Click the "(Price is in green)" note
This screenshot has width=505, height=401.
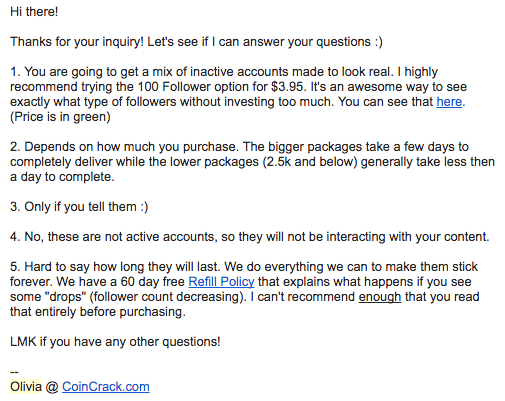coord(60,117)
